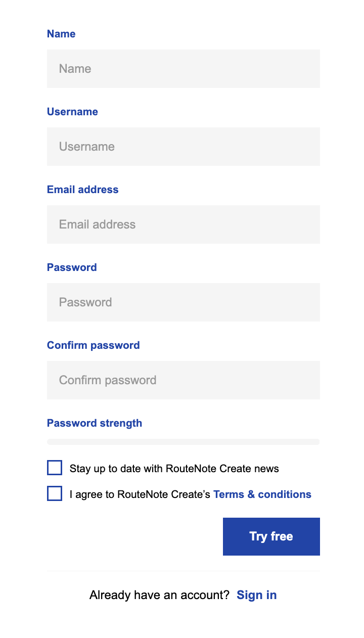Click the Confirm password label

point(93,345)
